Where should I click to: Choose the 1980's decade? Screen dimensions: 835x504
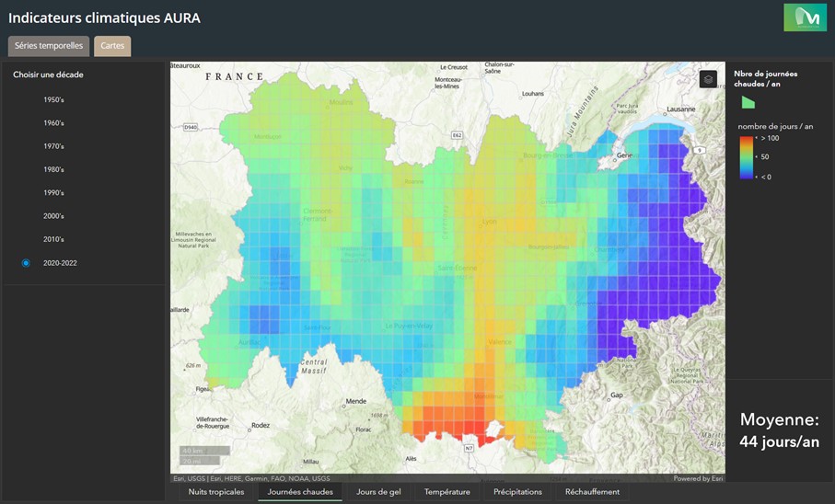tap(53, 170)
